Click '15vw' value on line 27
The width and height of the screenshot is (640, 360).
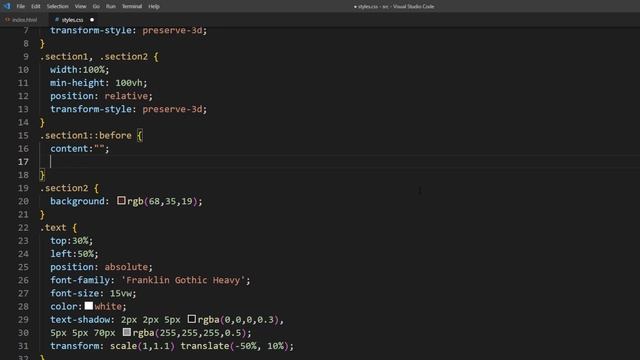(120, 293)
